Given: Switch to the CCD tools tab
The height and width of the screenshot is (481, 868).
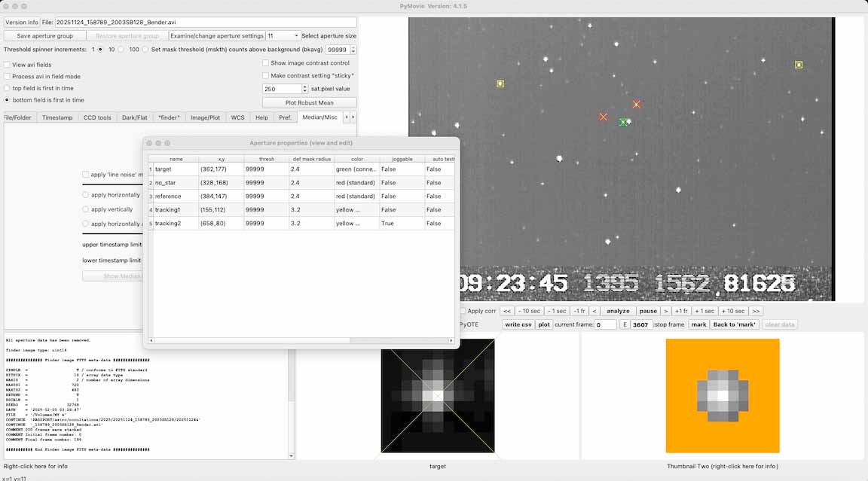Looking at the screenshot, I should [97, 117].
